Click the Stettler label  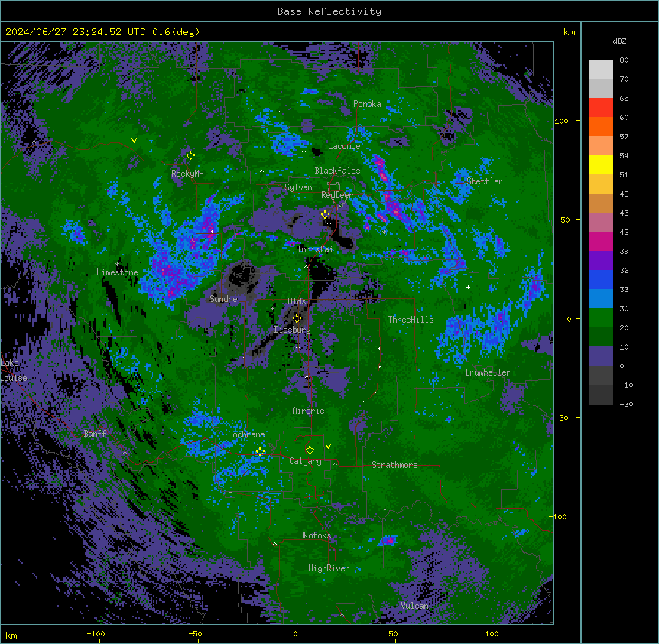coord(485,181)
